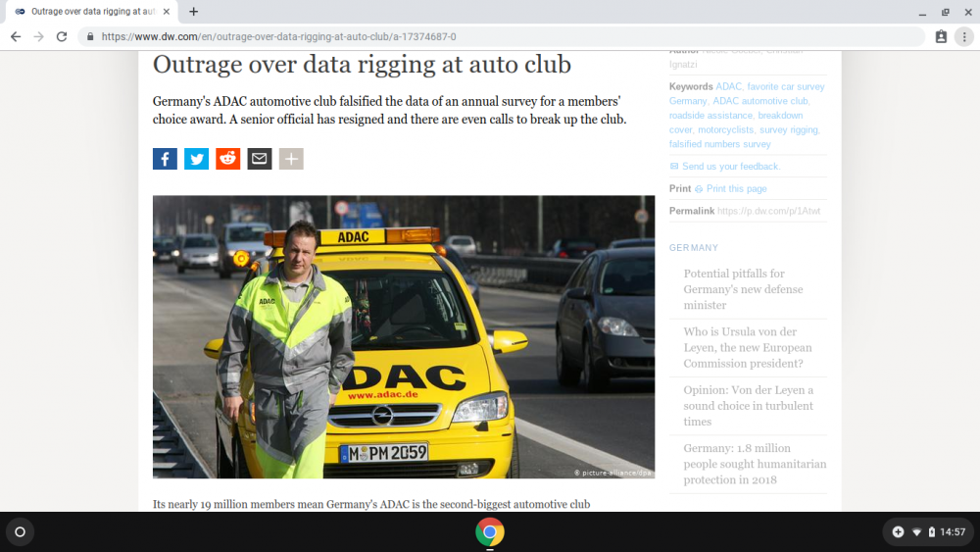Viewport: 980px width, 552px height.
Task: Open 'roadside assistance' keyword link
Action: 710,115
